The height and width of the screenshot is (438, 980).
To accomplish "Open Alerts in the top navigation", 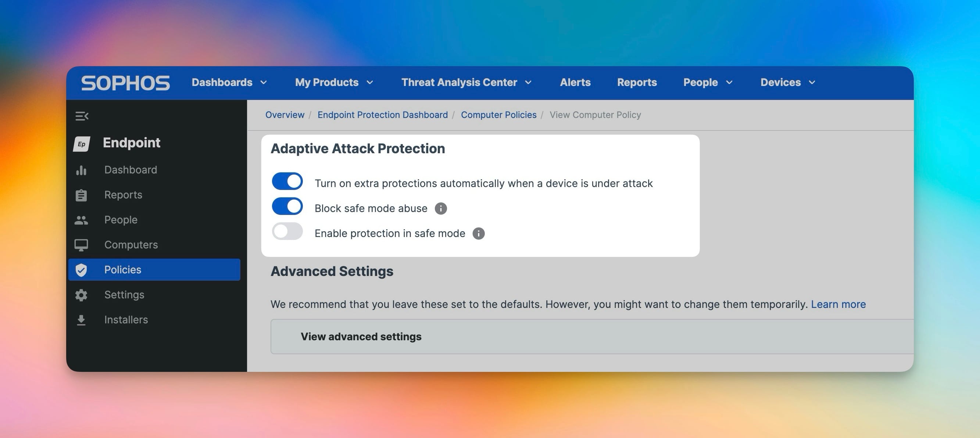I will 575,83.
